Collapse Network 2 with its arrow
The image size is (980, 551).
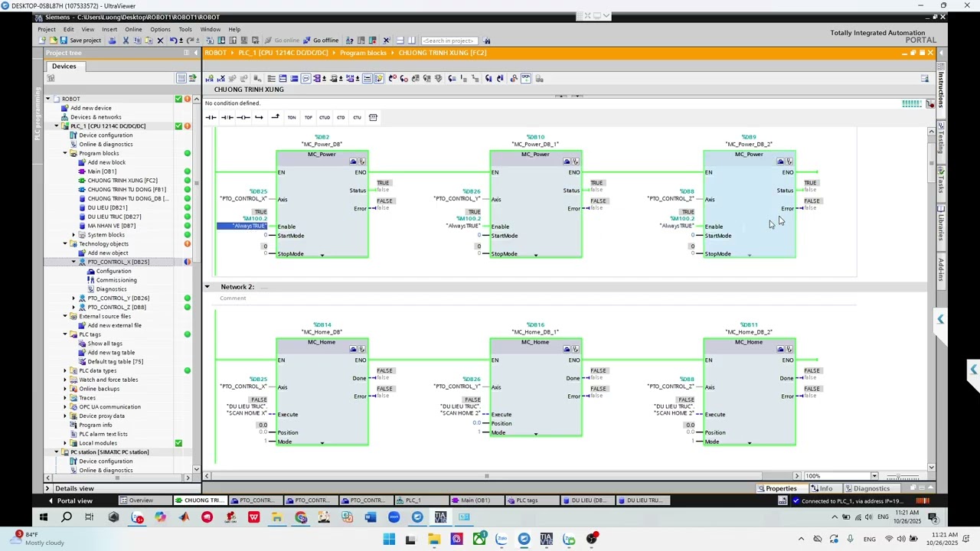207,287
